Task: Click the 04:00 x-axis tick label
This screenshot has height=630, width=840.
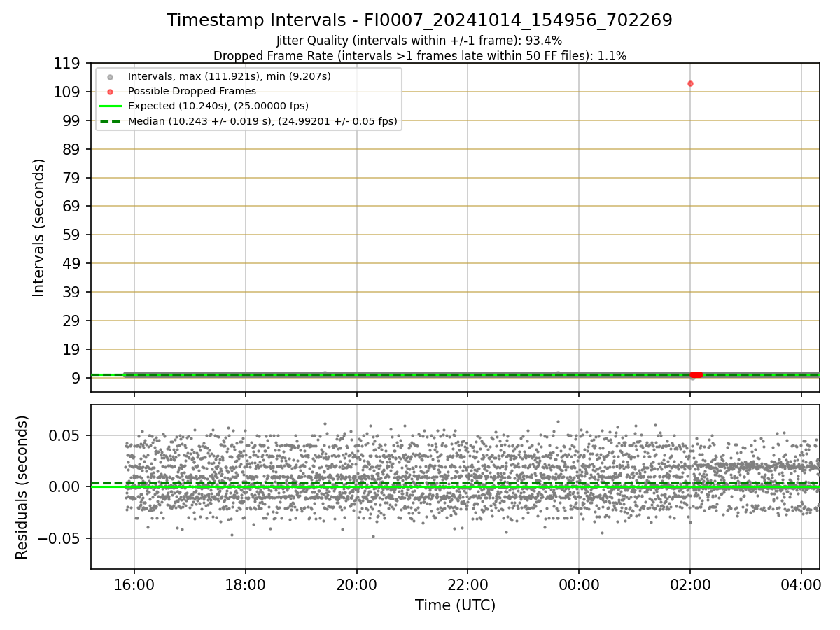Action: 801,584
